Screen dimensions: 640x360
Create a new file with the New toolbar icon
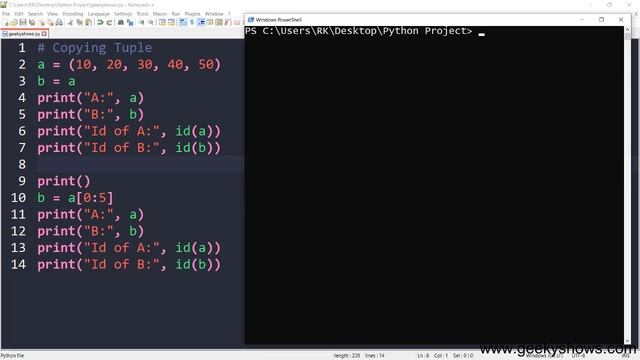[5, 22]
